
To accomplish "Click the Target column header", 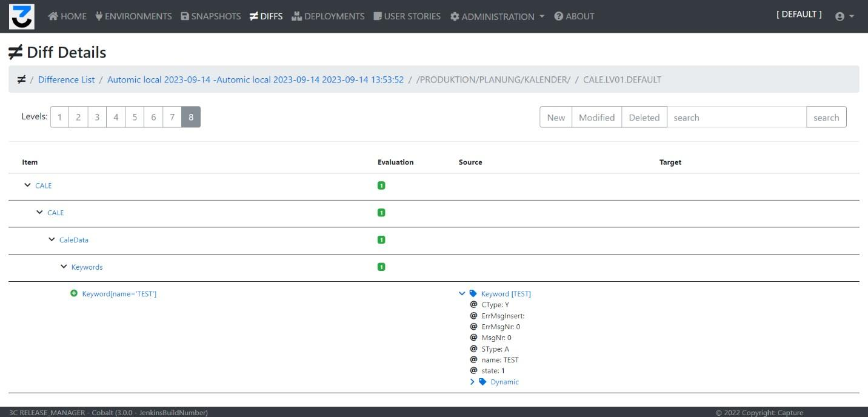I will [x=670, y=162].
